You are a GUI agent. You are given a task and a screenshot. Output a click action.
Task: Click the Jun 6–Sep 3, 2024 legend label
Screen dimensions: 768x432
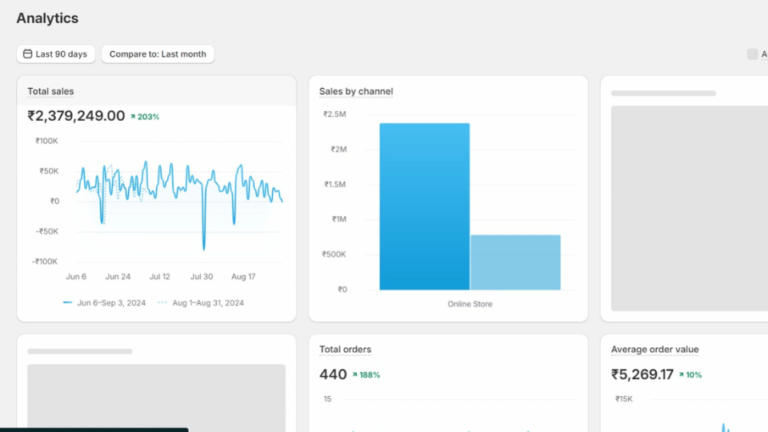pos(111,302)
